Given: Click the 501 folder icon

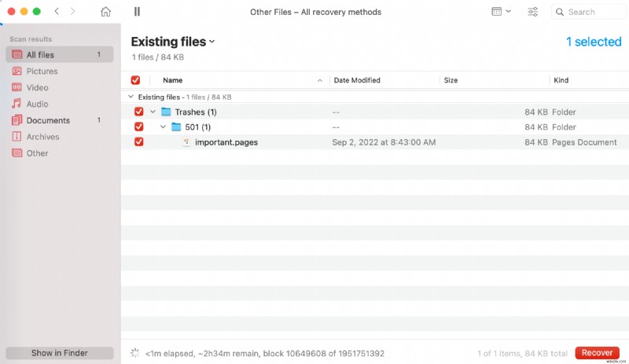Looking at the screenshot, I should (x=176, y=127).
